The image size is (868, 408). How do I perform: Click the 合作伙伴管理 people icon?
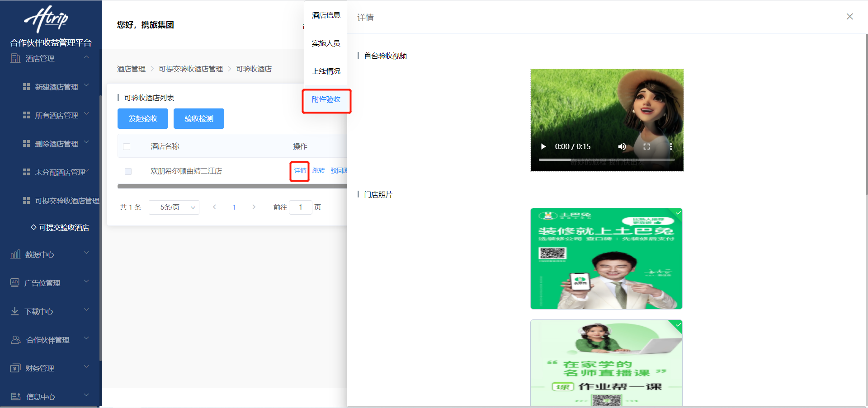(16, 339)
